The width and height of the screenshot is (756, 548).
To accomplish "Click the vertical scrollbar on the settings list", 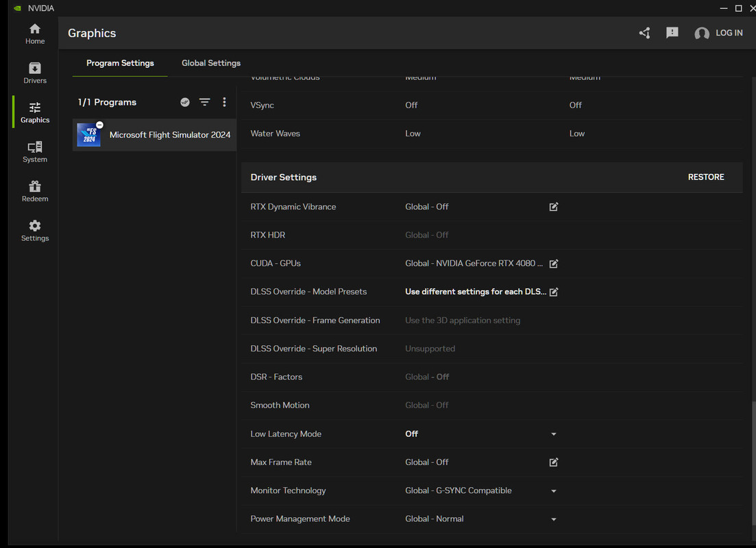I will coord(753,462).
